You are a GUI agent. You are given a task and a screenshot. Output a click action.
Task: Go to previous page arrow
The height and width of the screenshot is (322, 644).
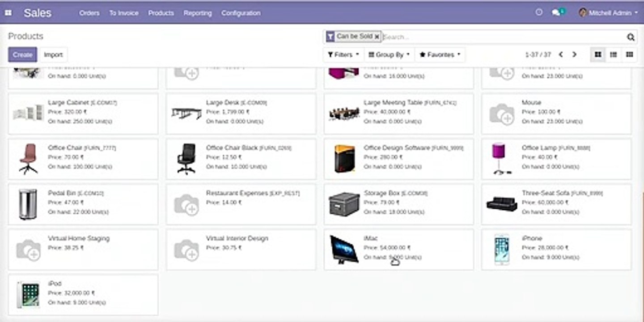coord(561,55)
